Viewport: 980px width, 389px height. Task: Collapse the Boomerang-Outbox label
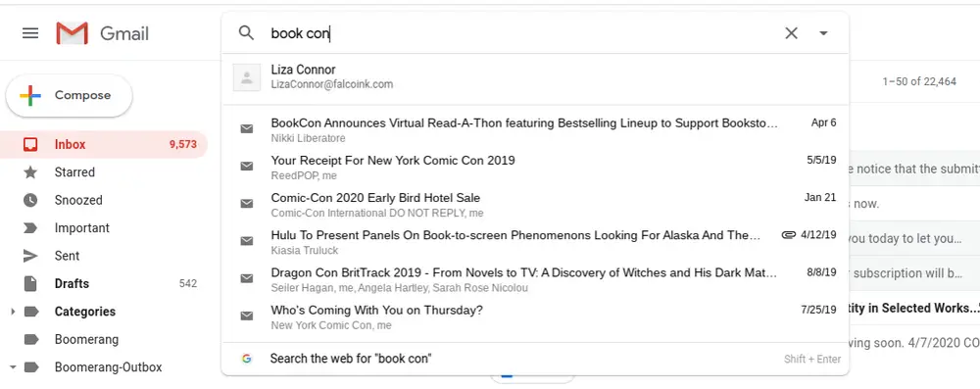(13, 367)
